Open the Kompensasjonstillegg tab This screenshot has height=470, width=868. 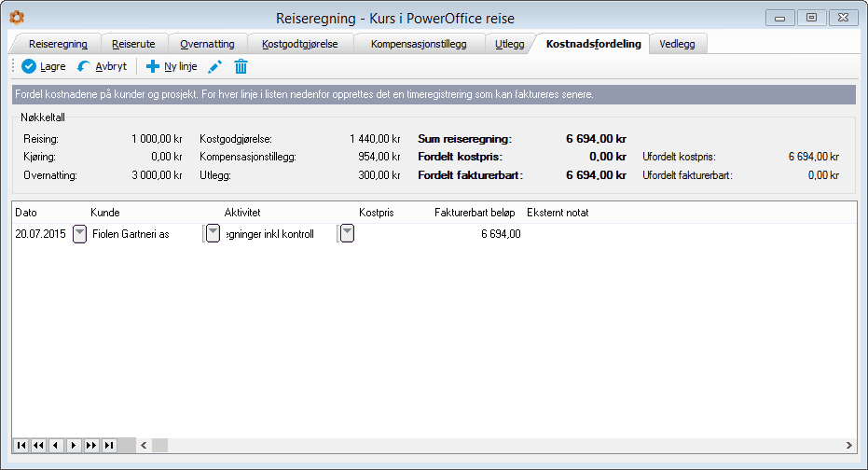coord(419,44)
